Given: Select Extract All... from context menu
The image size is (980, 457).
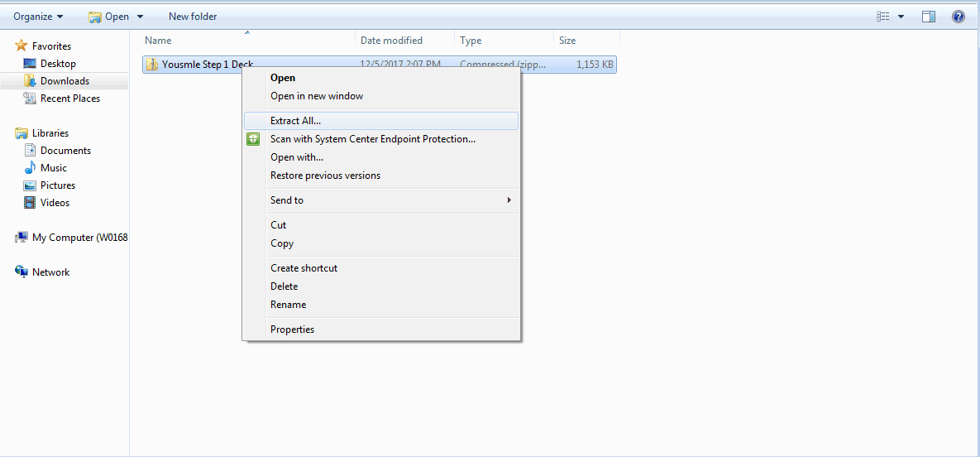Looking at the screenshot, I should (381, 121).
